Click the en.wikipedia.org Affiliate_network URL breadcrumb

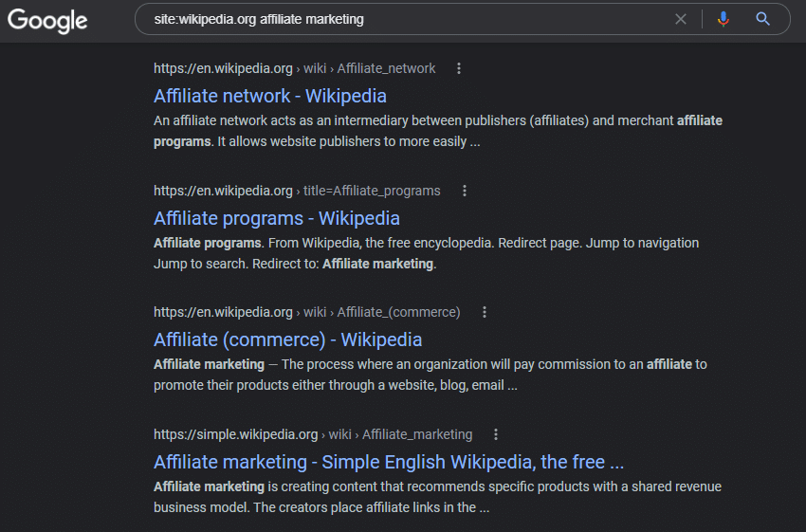(295, 68)
